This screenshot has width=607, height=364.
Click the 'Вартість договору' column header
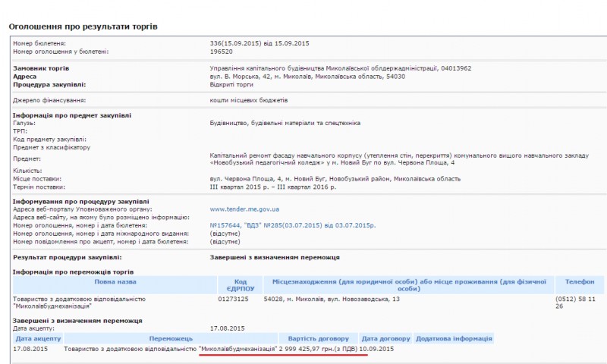pos(317,338)
